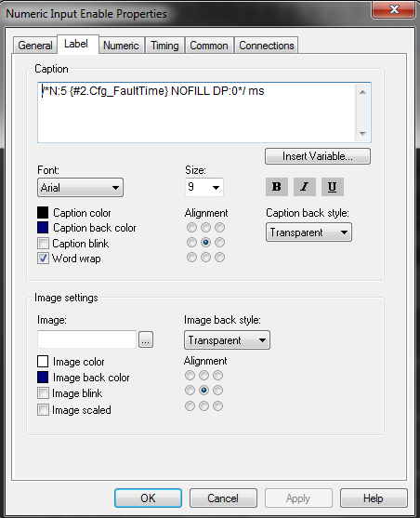
Task: Select middle-right caption alignment radio
Action: [x=219, y=242]
